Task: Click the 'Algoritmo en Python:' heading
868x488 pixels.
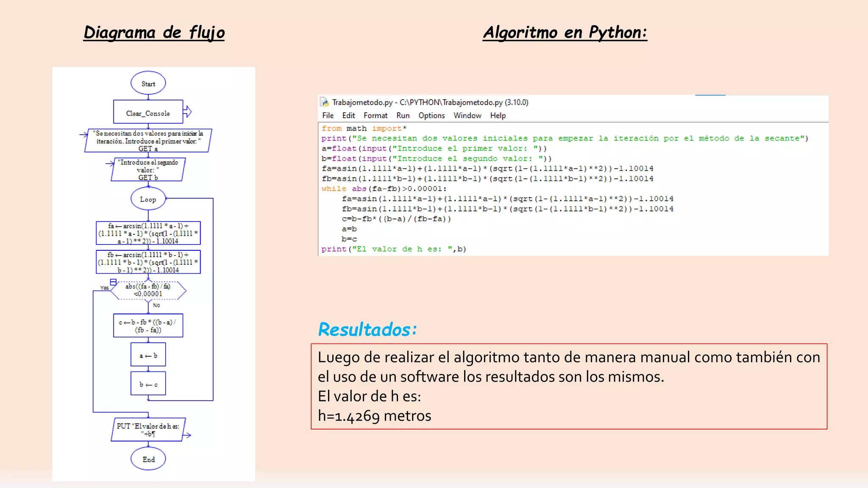Action: (565, 33)
